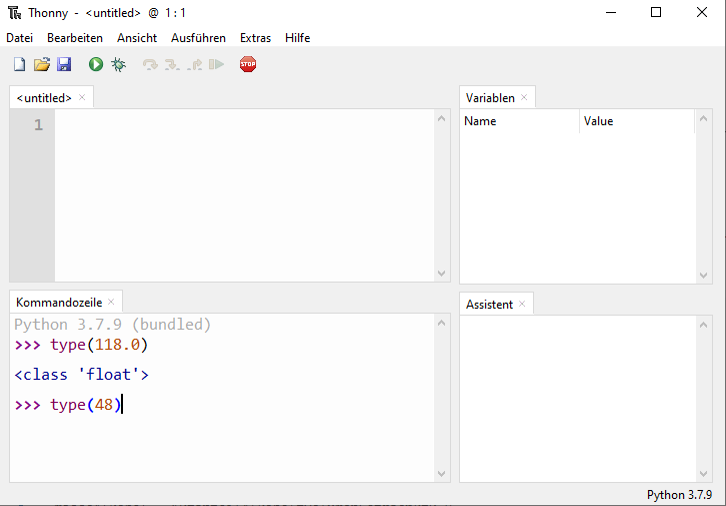Screen dimensions: 726x506
Task: Close the untitled editor tab
Action: coord(82,98)
